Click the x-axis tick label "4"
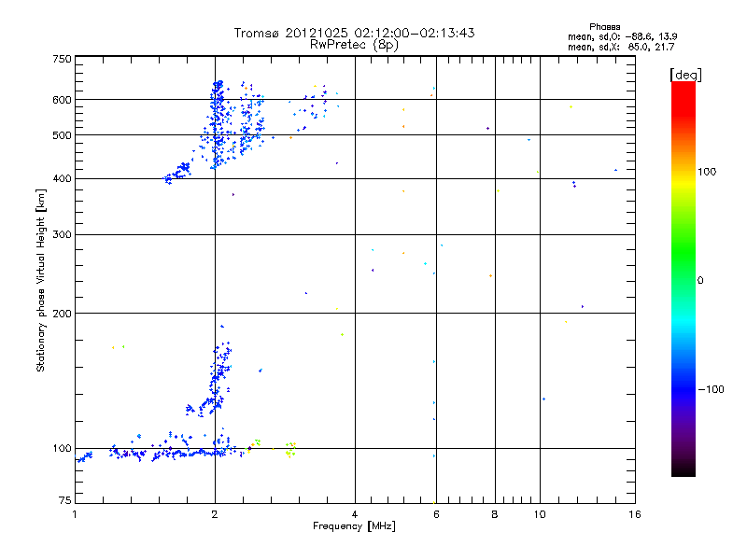The width and height of the screenshot is (747, 560). click(355, 514)
